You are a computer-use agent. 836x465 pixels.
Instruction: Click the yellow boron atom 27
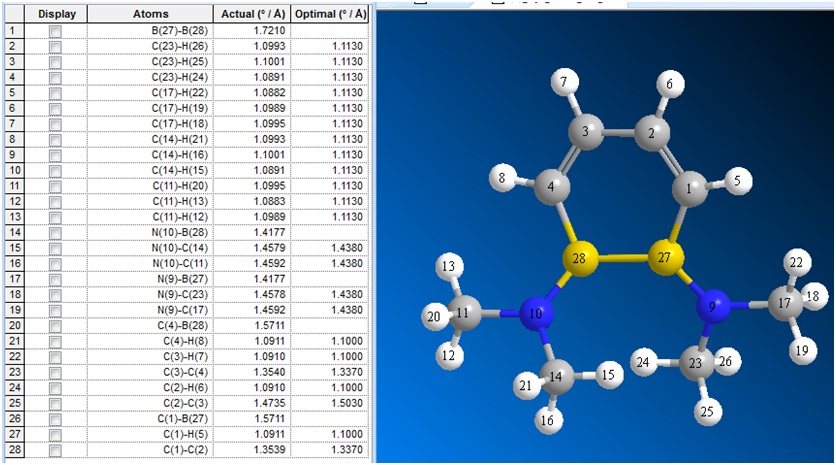(663, 256)
